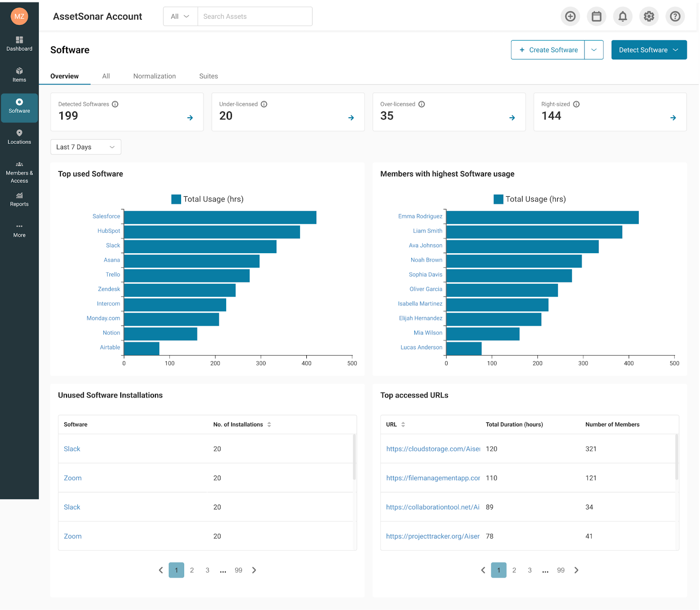The image size is (700, 610).
Task: Switch to the Normalization tab
Action: pyautogui.click(x=154, y=76)
